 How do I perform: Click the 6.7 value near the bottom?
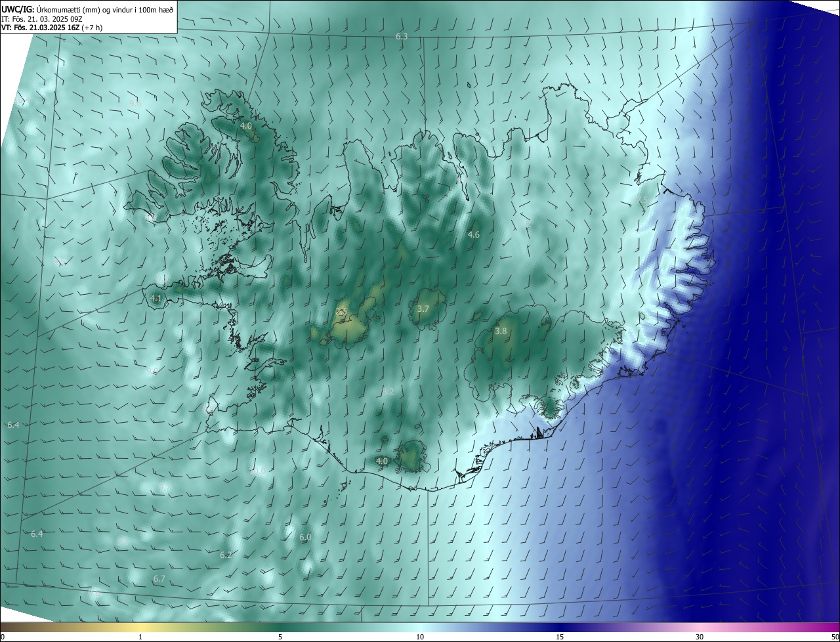(x=159, y=578)
